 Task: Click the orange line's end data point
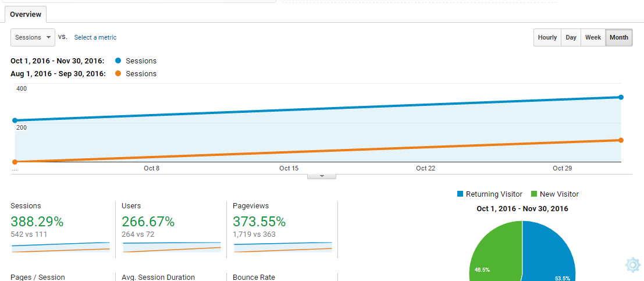(x=621, y=140)
